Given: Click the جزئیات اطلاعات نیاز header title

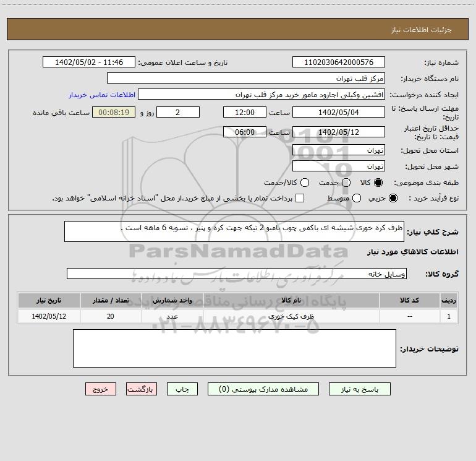Looking at the screenshot, I should tap(421, 30).
